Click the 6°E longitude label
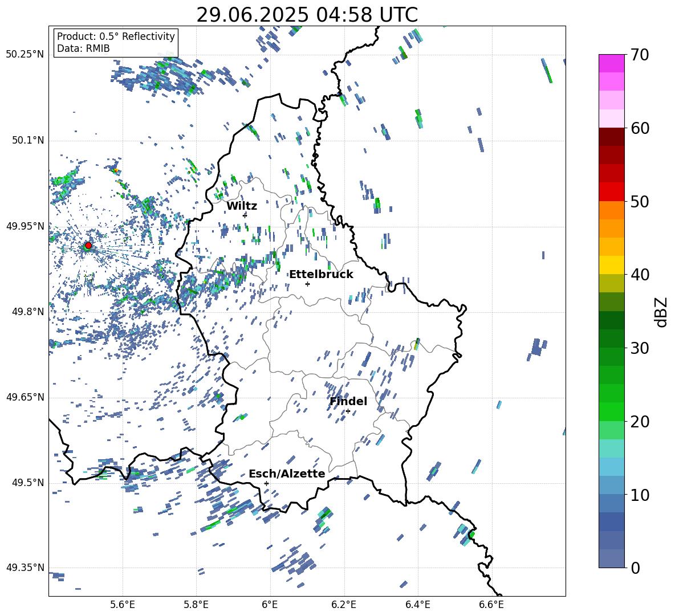Screen dimensions: 675x616 [270, 605]
